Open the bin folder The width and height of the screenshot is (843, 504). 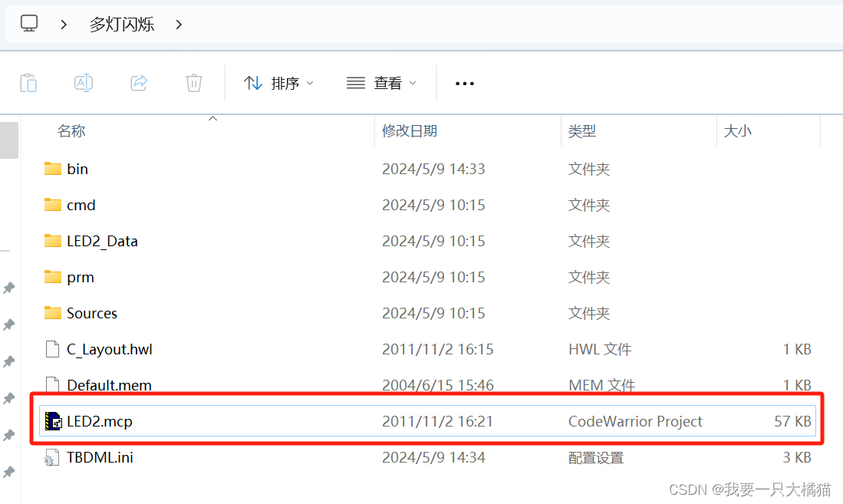tap(77, 169)
